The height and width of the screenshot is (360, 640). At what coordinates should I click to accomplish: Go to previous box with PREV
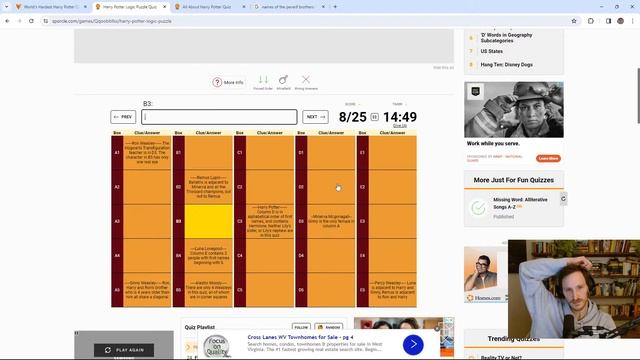(123, 117)
